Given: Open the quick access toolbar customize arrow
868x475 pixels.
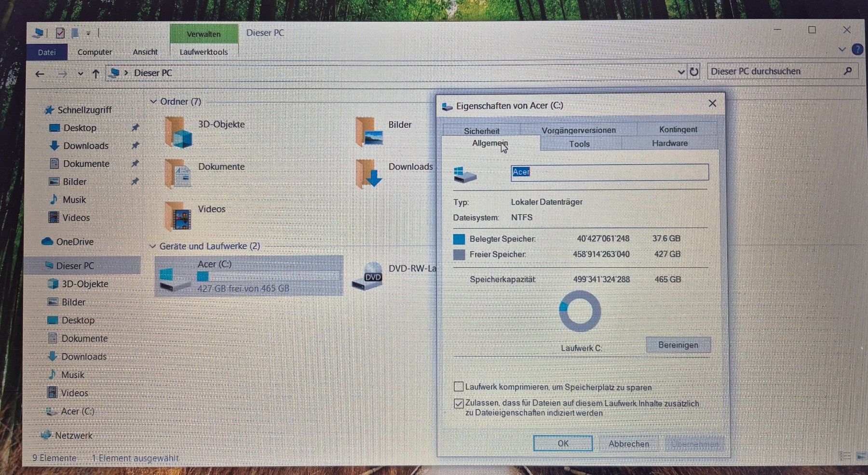Looking at the screenshot, I should coord(88,33).
